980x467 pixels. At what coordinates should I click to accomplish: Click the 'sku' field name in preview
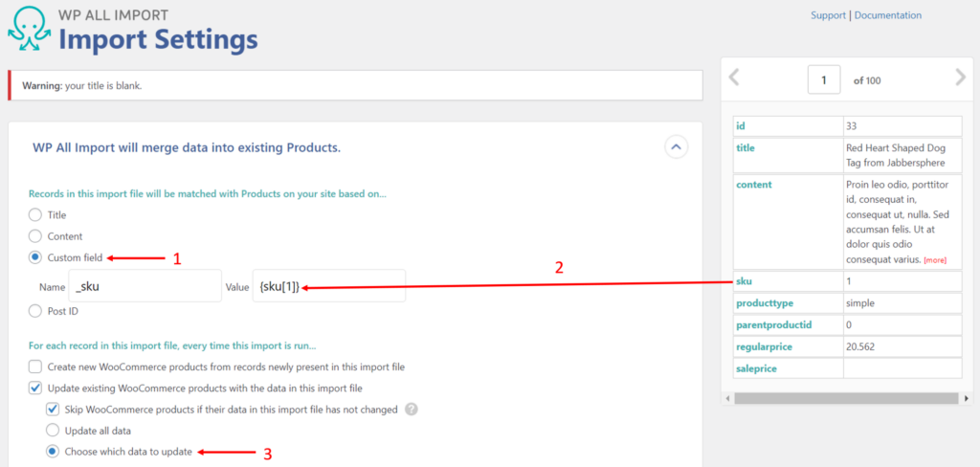tap(745, 282)
